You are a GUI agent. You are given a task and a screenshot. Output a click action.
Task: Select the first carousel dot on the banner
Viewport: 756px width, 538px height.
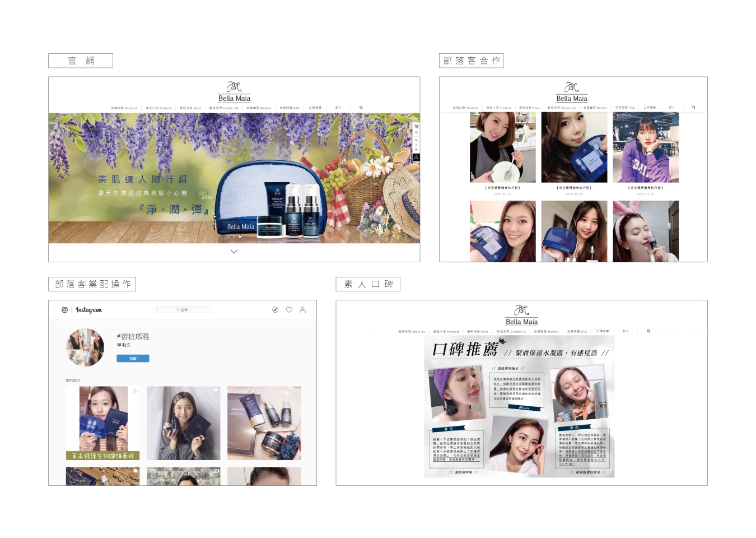coord(228,236)
